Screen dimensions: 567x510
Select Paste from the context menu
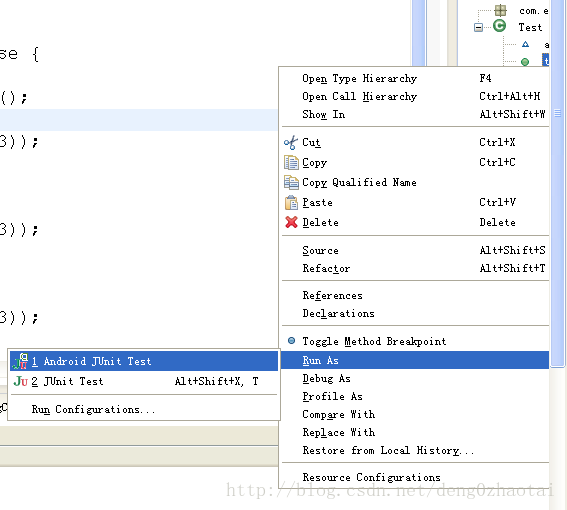tap(415, 203)
